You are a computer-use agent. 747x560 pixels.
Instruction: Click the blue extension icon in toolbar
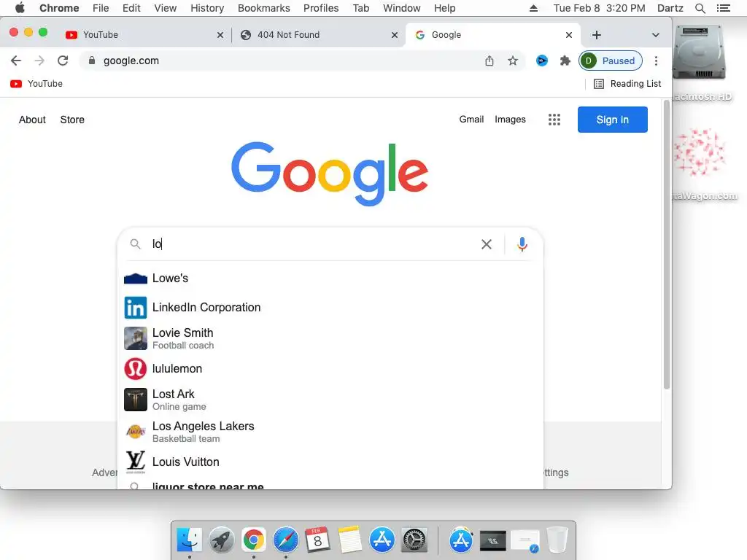coord(542,61)
